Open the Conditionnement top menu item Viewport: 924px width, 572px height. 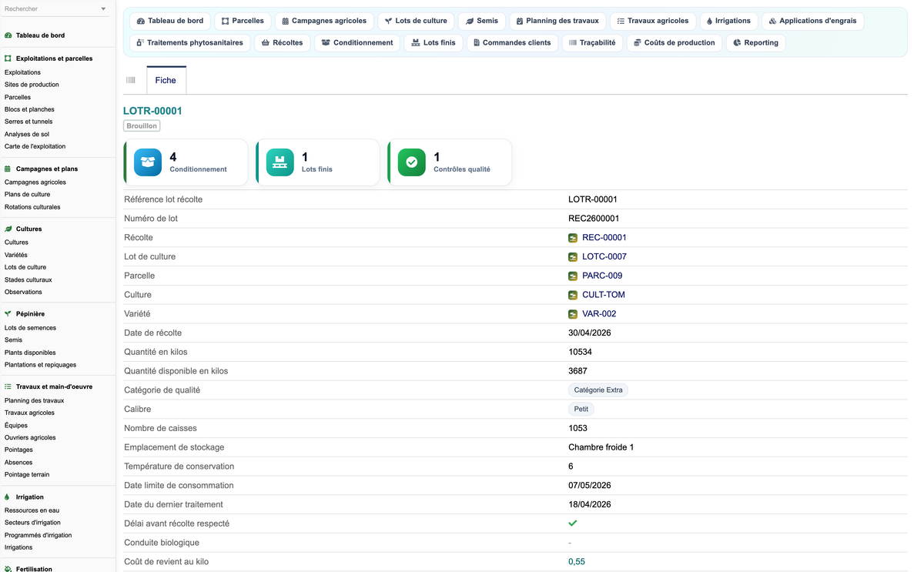click(x=357, y=42)
